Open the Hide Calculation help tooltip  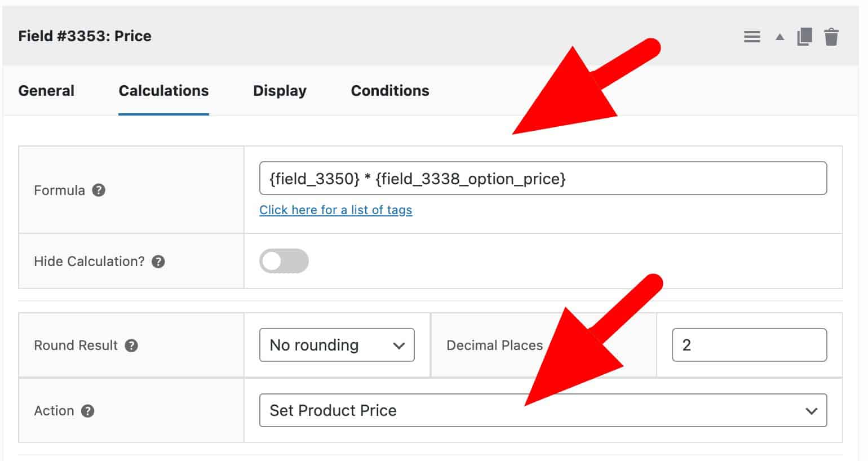pos(158,261)
